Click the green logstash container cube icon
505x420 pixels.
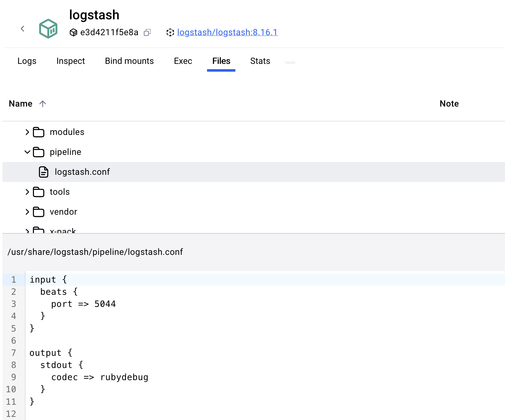(48, 29)
